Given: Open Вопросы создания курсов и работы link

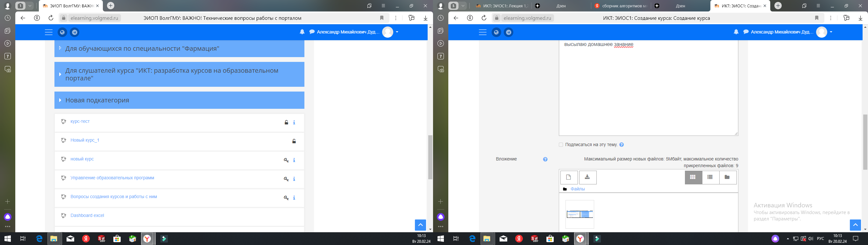Looking at the screenshot, I should (x=114, y=197).
